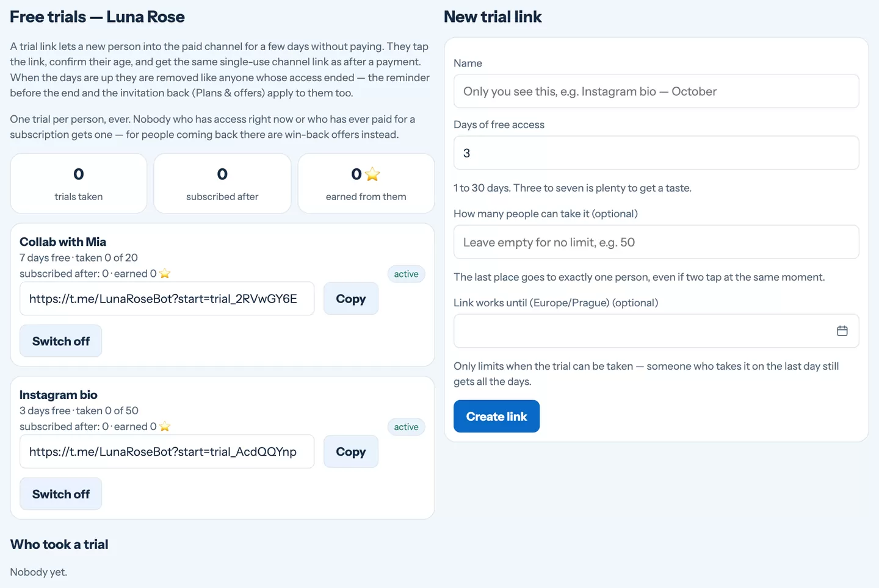
Task: Click the '1 to 30 days' hint text
Action: click(573, 188)
